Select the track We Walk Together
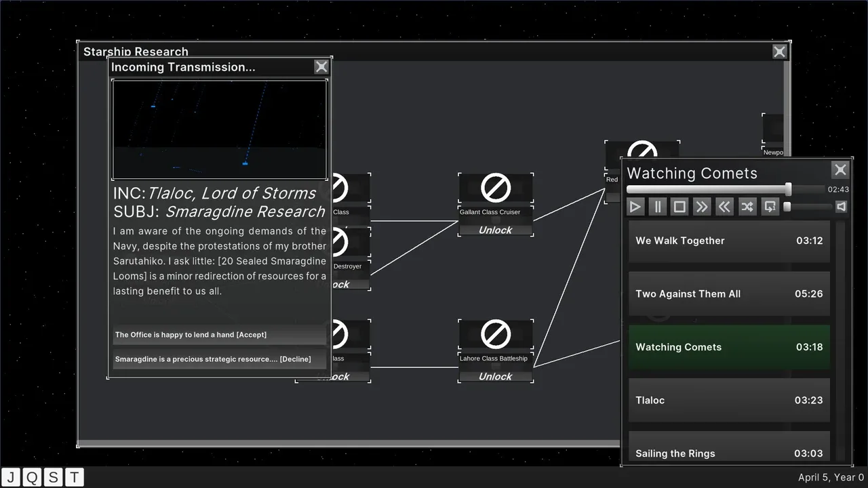Image resolution: width=868 pixels, height=488 pixels. coord(729,241)
